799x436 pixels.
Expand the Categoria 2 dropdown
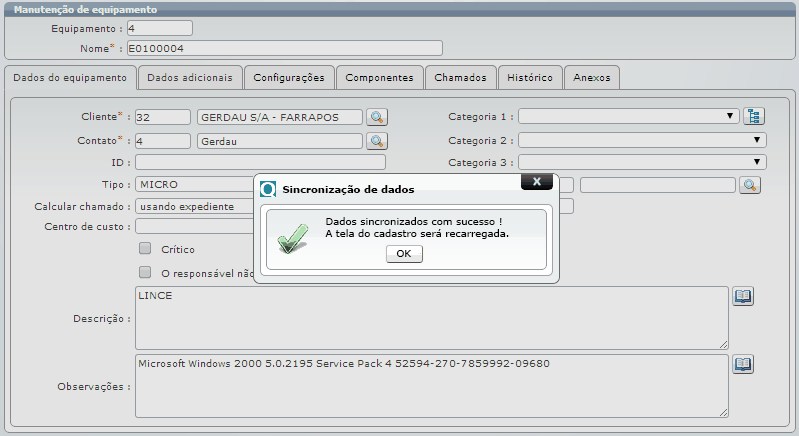click(641, 140)
